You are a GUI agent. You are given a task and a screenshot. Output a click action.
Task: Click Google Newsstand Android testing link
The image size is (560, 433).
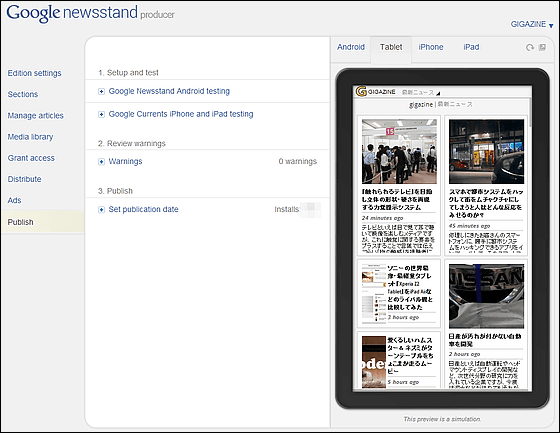tap(169, 91)
